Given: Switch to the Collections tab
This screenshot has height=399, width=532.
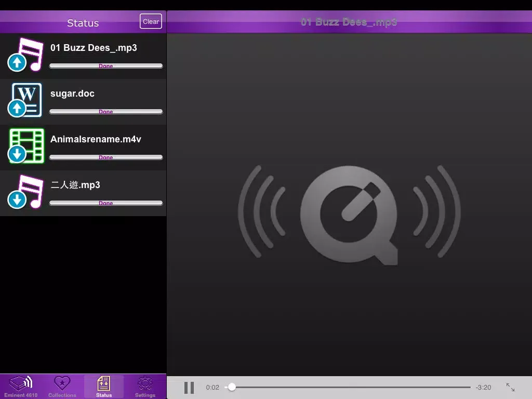Looking at the screenshot, I should tap(62, 387).
